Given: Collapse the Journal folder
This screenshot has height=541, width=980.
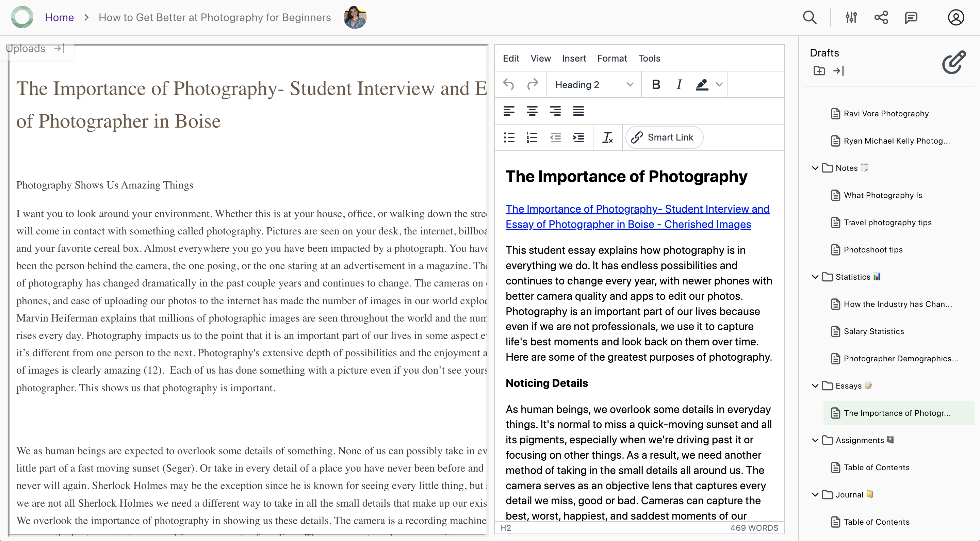Looking at the screenshot, I should pyautogui.click(x=815, y=494).
